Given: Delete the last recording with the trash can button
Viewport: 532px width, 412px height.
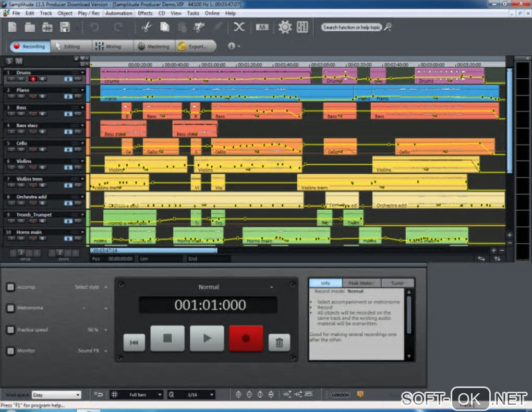Looking at the screenshot, I should coord(279,343).
